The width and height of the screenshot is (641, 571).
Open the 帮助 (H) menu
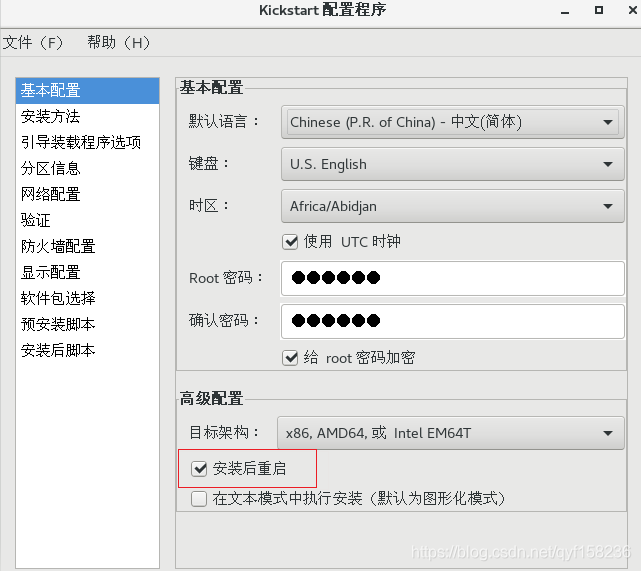119,43
